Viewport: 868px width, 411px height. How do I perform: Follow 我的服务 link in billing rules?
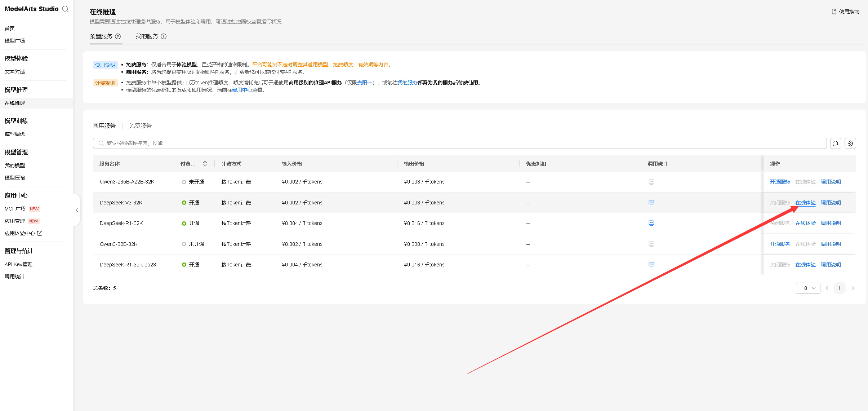407,83
